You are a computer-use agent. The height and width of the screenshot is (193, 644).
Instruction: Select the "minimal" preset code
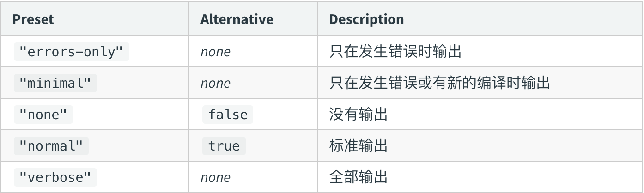(55, 83)
